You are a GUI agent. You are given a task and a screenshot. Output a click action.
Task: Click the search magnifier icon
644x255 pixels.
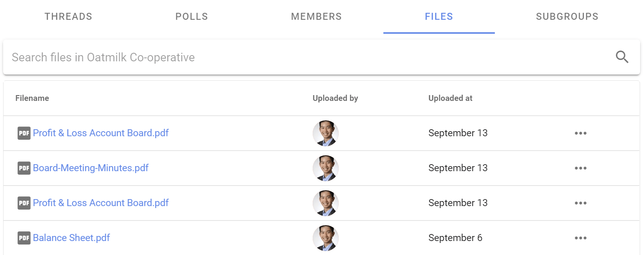(622, 57)
